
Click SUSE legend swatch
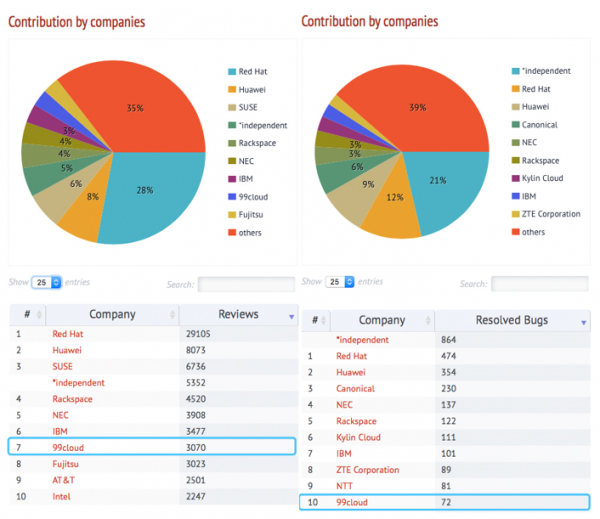pos(232,108)
